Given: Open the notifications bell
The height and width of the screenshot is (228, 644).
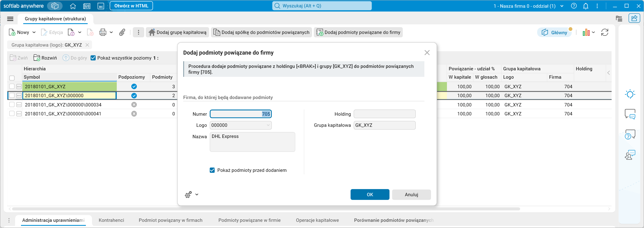Looking at the screenshot, I should coord(586,6).
